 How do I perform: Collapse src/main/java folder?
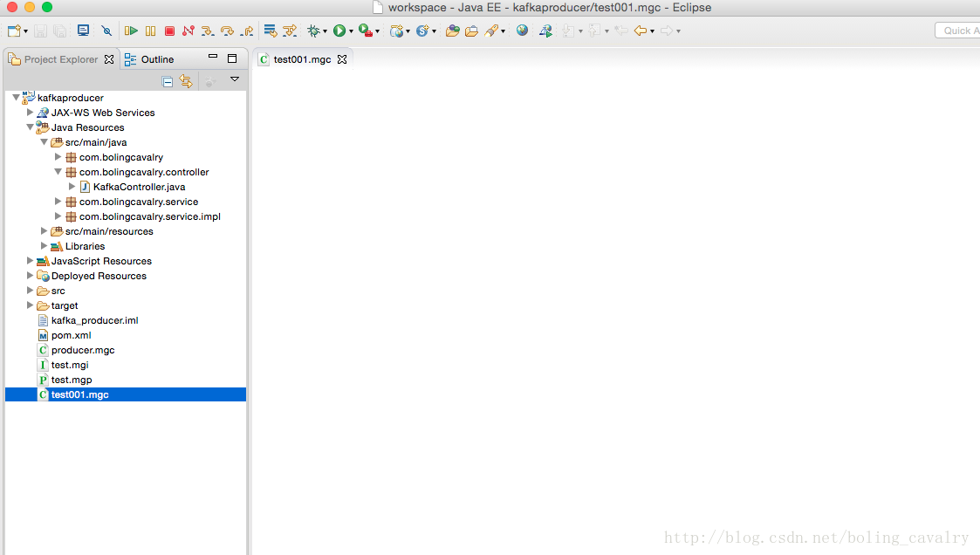coord(44,142)
